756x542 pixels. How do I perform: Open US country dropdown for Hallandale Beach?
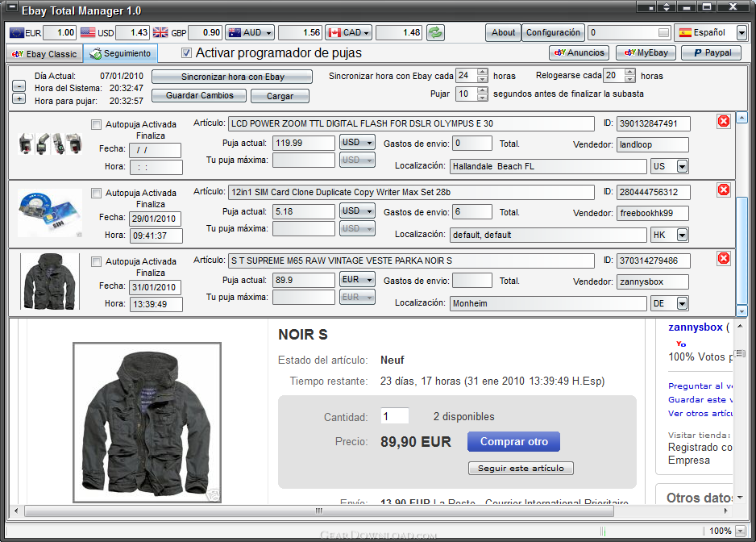682,166
